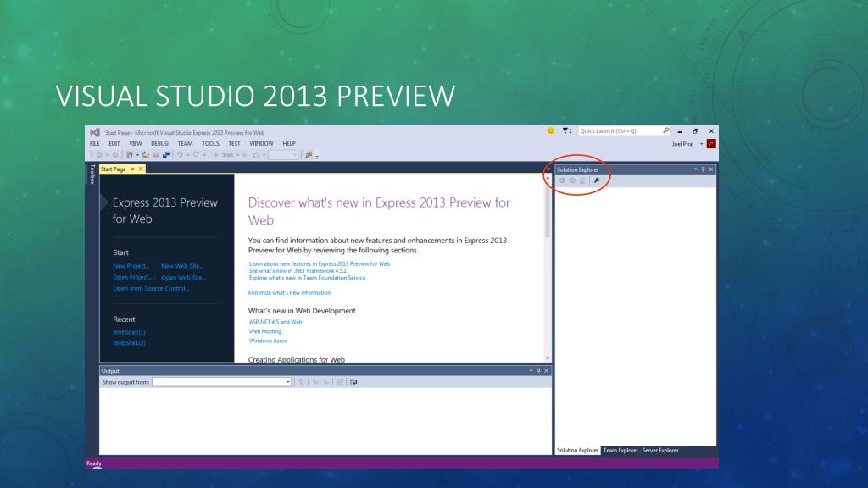Toggle auto hide pin on Solution Explorer
The image size is (868, 488).
point(703,169)
